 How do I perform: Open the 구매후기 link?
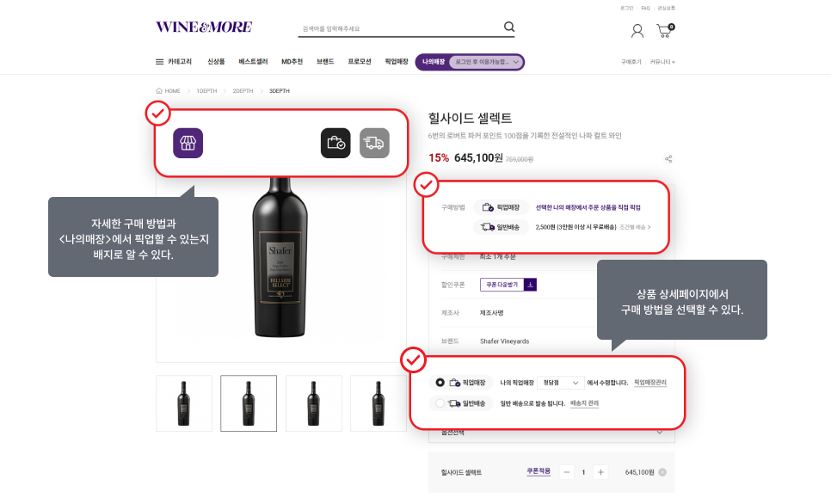(631, 62)
